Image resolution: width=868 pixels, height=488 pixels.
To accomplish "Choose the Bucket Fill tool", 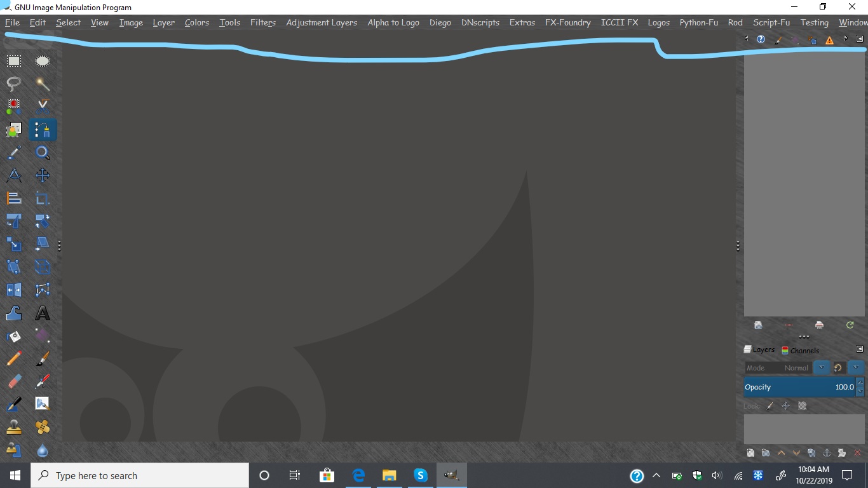I will coord(14,335).
